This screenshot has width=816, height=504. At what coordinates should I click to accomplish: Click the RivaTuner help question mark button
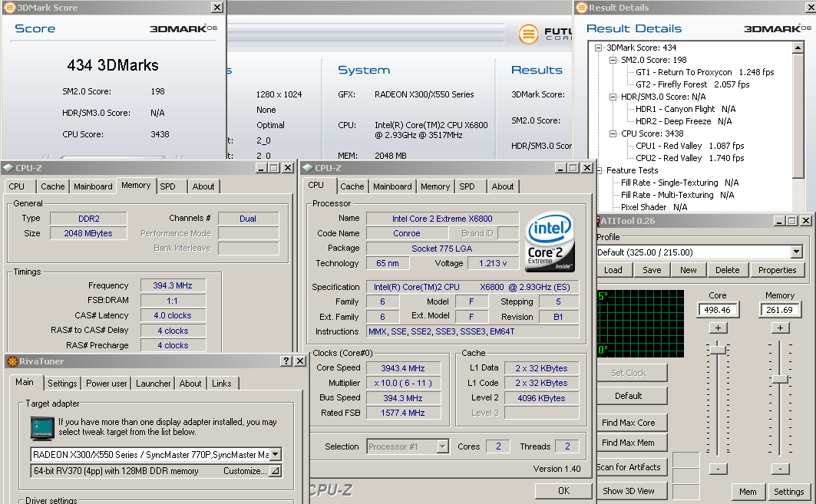pyautogui.click(x=286, y=361)
